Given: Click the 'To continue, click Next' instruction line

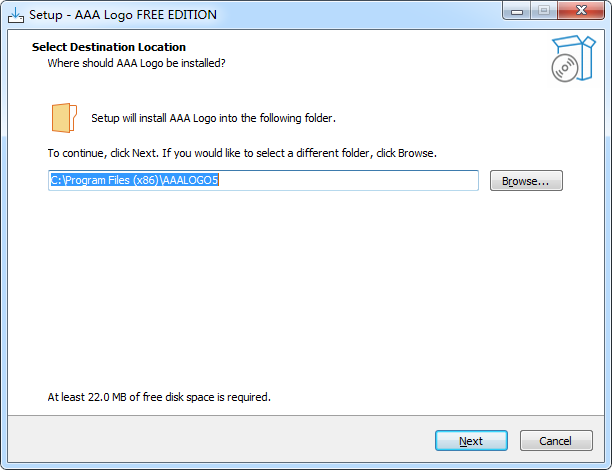Looking at the screenshot, I should point(242,154).
